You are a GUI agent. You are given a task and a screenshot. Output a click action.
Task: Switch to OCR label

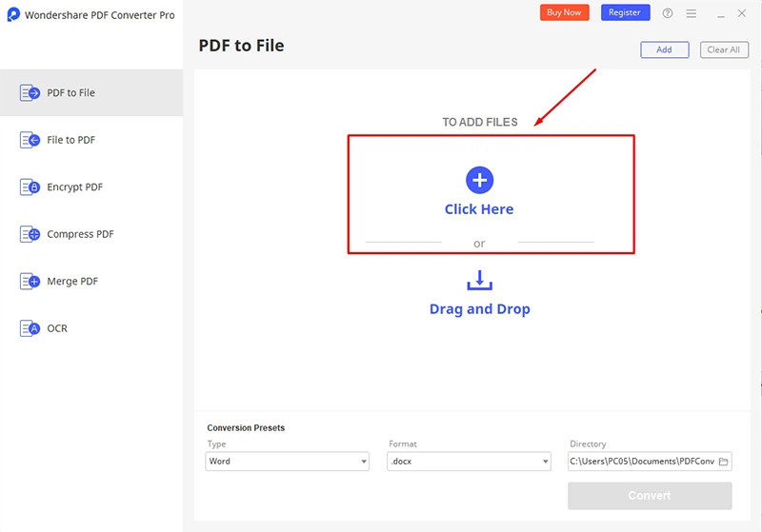(x=57, y=328)
